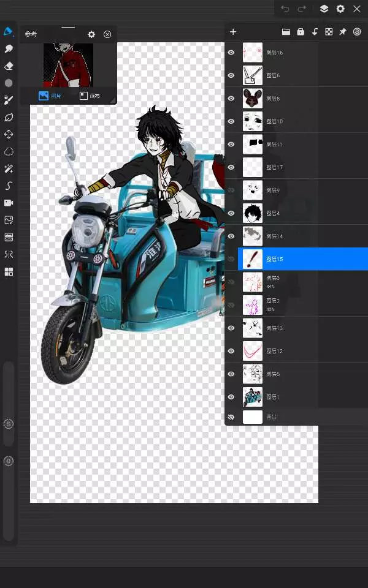368x588 pixels.
Task: Select the move transform tool
Action: pyautogui.click(x=8, y=134)
